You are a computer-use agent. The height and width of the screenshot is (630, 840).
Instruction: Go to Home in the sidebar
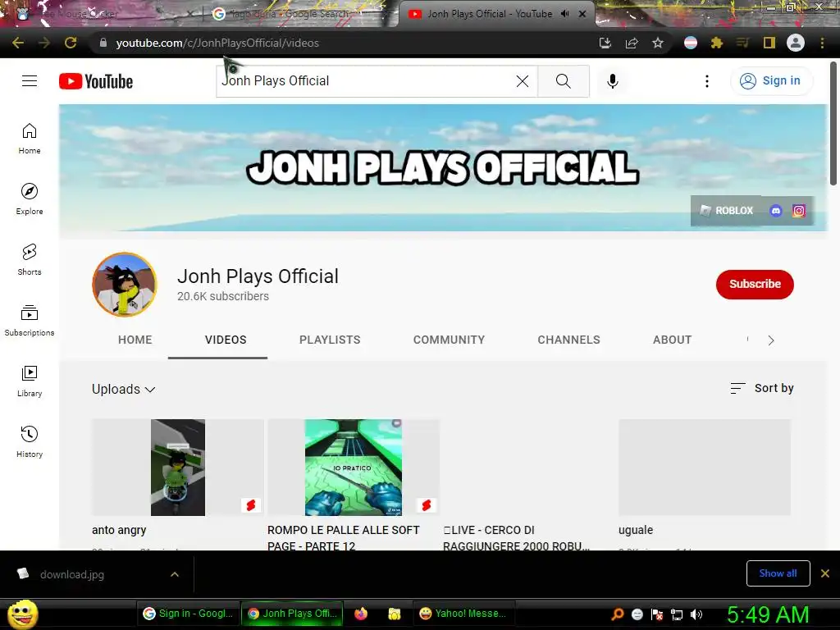[30, 139]
